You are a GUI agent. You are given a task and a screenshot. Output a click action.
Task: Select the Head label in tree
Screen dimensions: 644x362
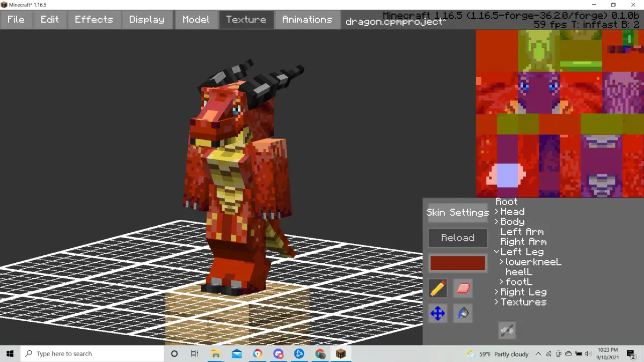coord(513,212)
